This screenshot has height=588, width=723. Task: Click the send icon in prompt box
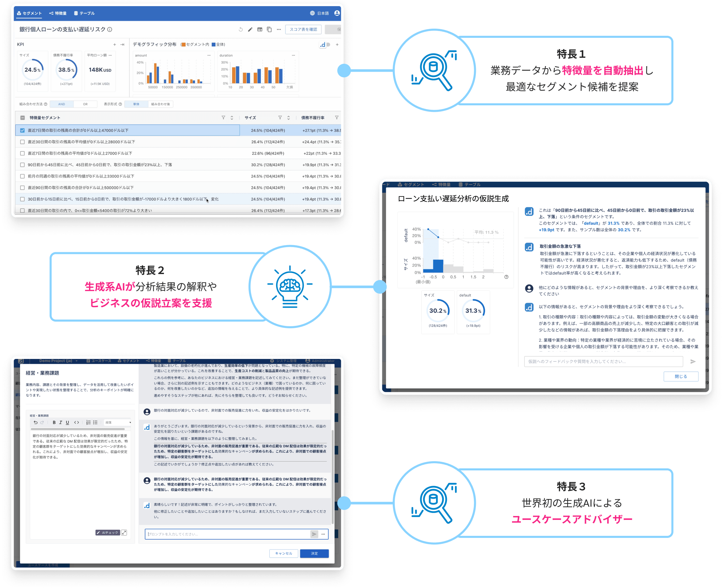click(x=314, y=534)
